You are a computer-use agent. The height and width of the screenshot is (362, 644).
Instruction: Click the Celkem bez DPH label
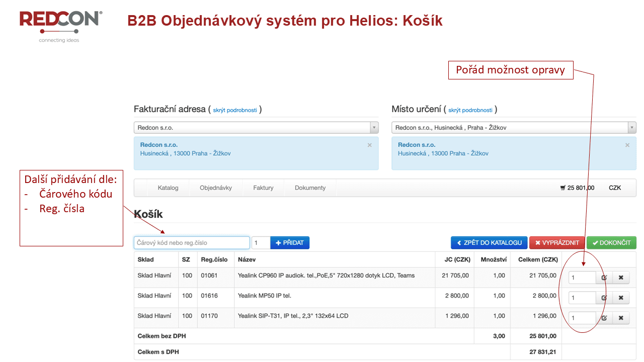161,336
